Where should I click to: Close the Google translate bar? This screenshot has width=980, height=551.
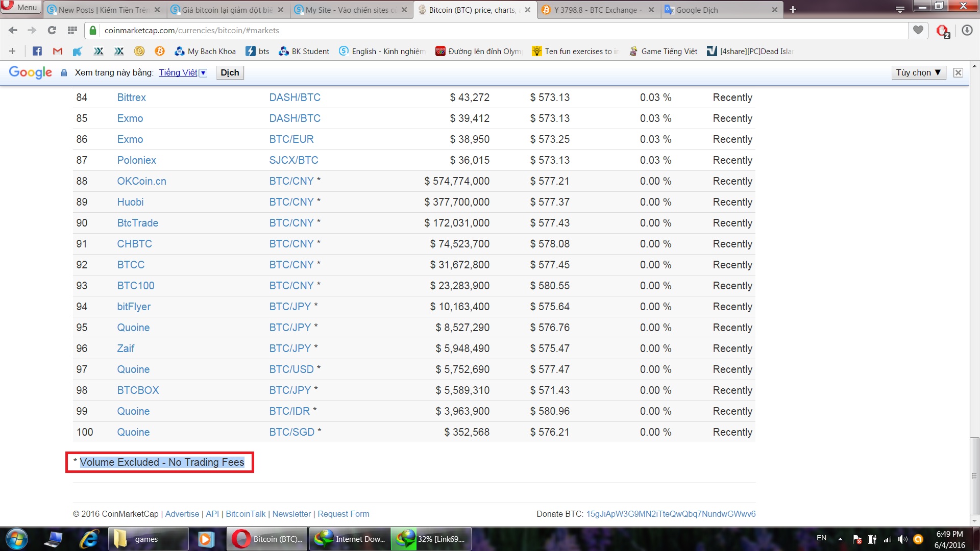click(958, 72)
